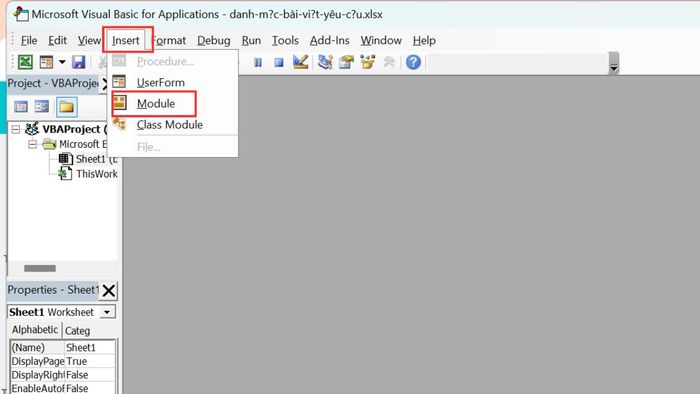The width and height of the screenshot is (700, 394).
Task: Open the Format menu
Action: (x=169, y=40)
